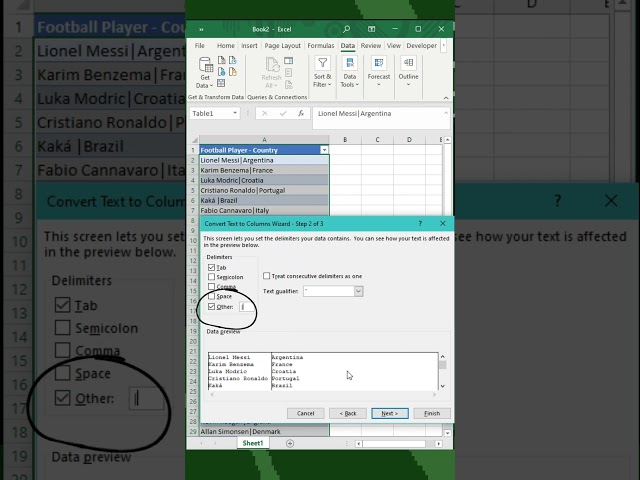This screenshot has width=640, height=480.
Task: Click the Select All corner triangle
Action: [x=195, y=140]
